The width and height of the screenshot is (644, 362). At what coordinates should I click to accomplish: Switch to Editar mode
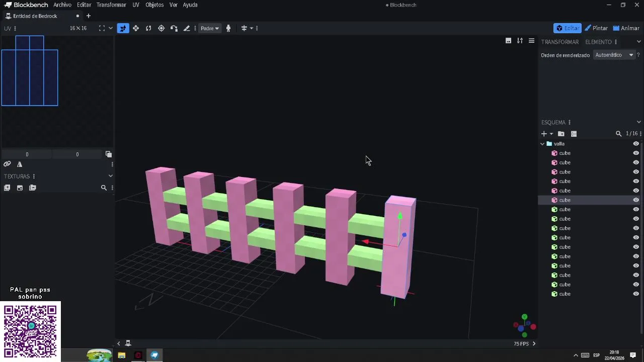tap(568, 28)
